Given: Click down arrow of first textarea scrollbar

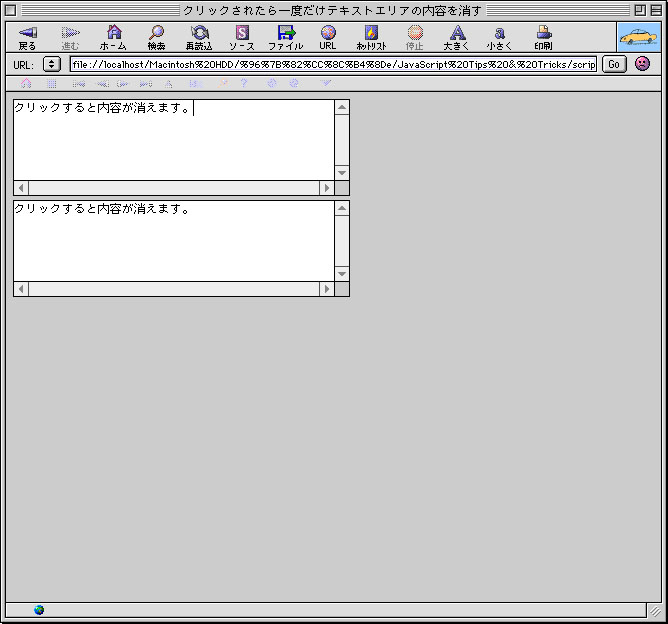Looking at the screenshot, I should tap(342, 173).
